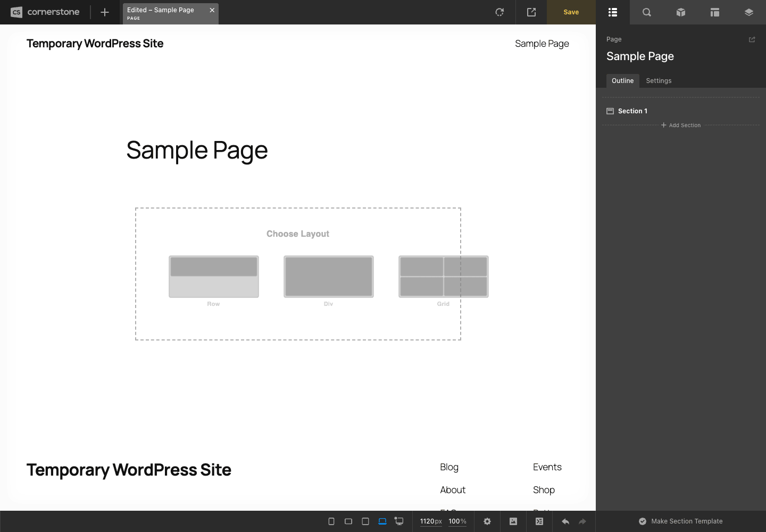
Task: Click the Cornerstone logo
Action: coord(45,12)
